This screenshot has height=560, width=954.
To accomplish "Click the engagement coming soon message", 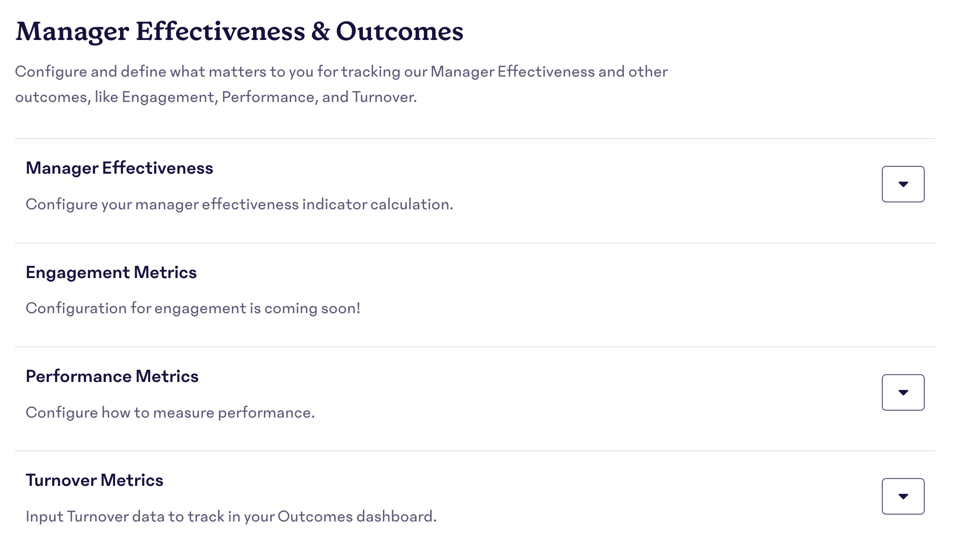I will click(x=194, y=308).
